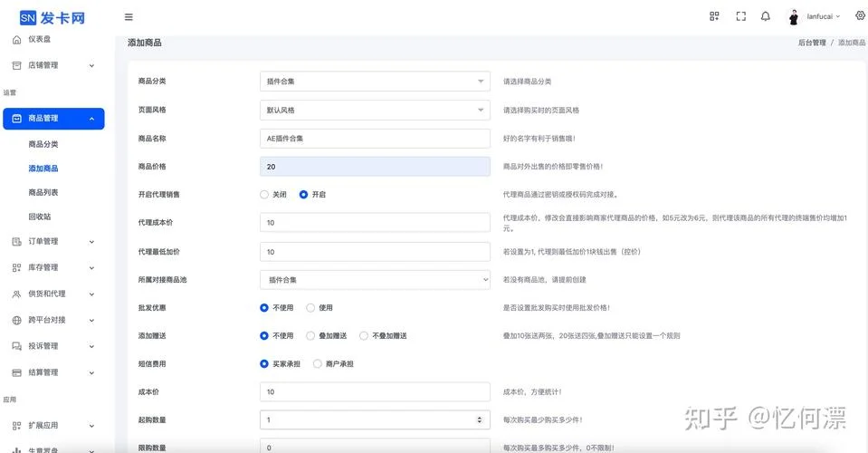Expand the 店铺管理 menu chevron

tap(92, 66)
